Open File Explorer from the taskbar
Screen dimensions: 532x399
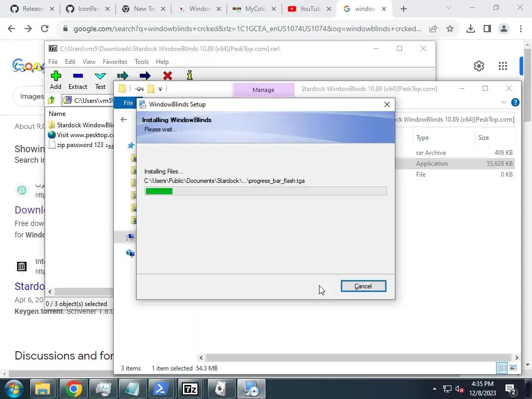click(43, 389)
